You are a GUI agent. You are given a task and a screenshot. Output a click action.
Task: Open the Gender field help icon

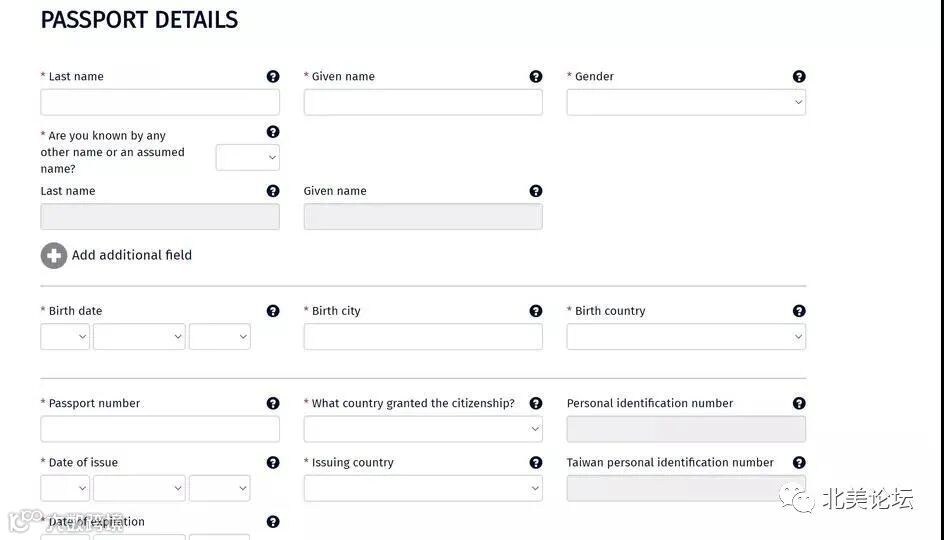coord(799,77)
